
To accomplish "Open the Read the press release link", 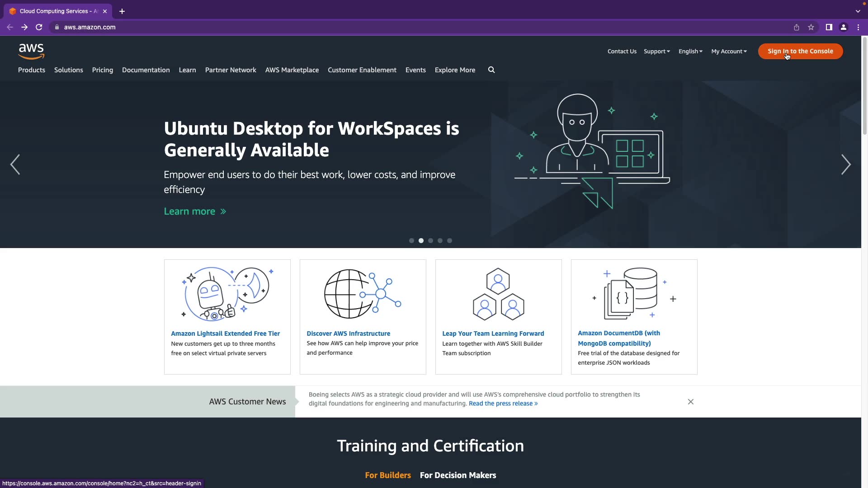I will click(x=503, y=404).
